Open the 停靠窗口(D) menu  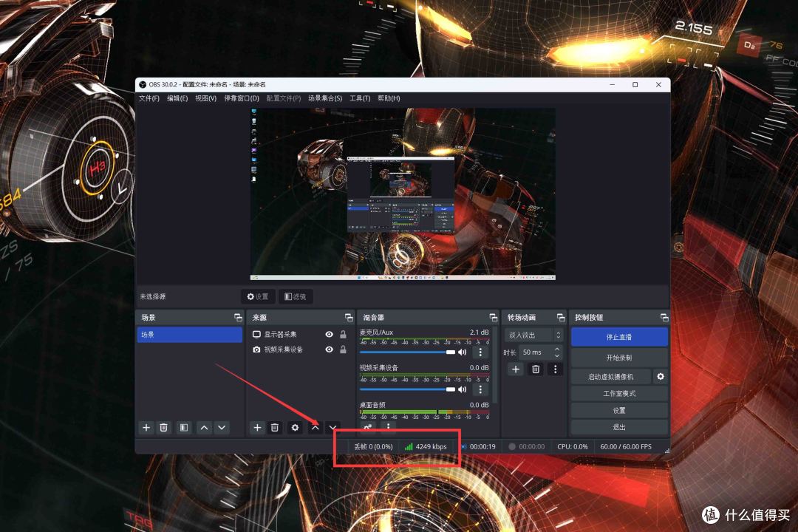241,98
